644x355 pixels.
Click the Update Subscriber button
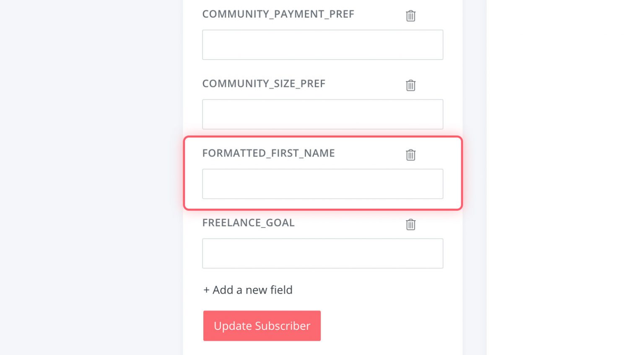pyautogui.click(x=262, y=326)
